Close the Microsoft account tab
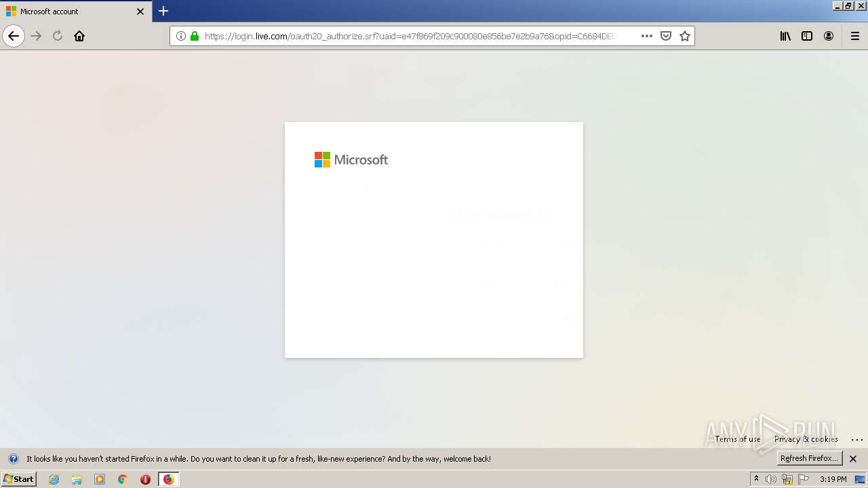This screenshot has height=488, width=868. (140, 12)
